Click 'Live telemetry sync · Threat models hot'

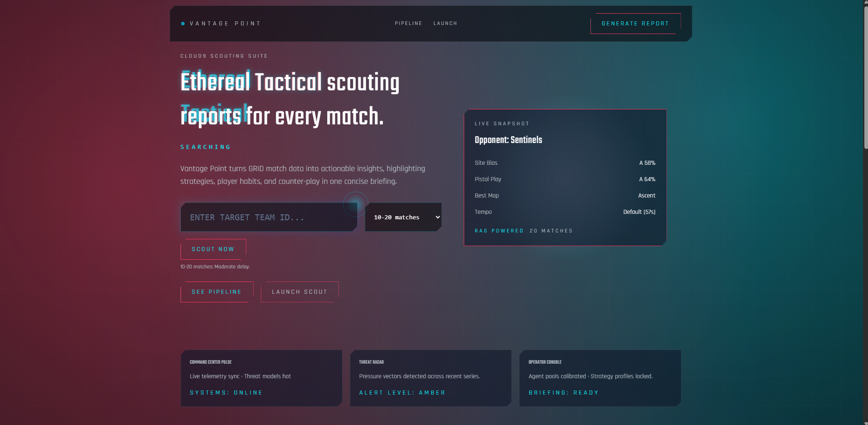coord(240,376)
